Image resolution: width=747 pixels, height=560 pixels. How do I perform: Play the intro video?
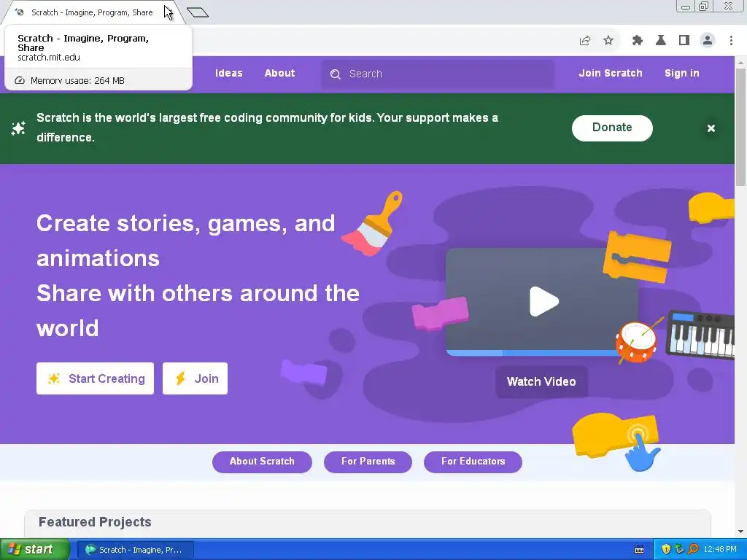coord(543,301)
